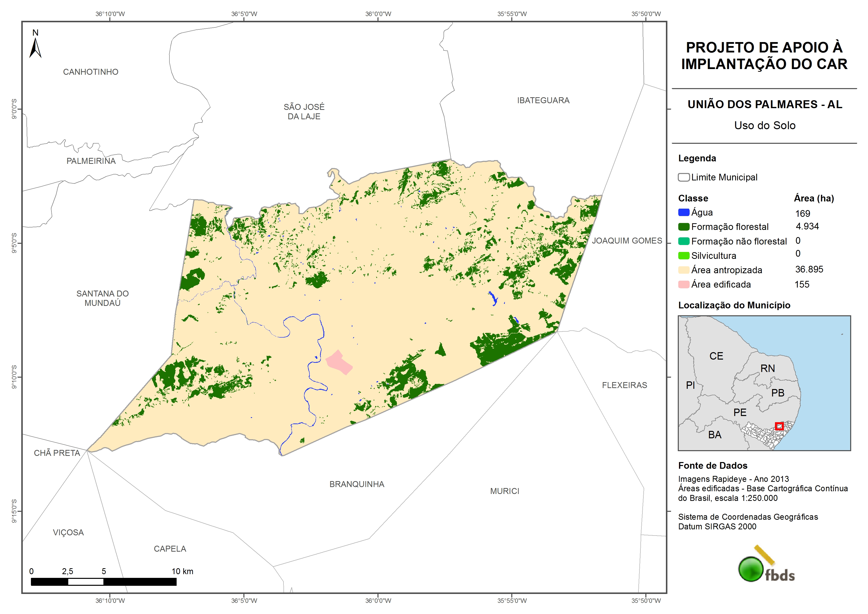Image resolution: width=868 pixels, height=614 pixels.
Task: Click the SANTANA DO MUNDAÚ label
Action: pyautogui.click(x=102, y=298)
